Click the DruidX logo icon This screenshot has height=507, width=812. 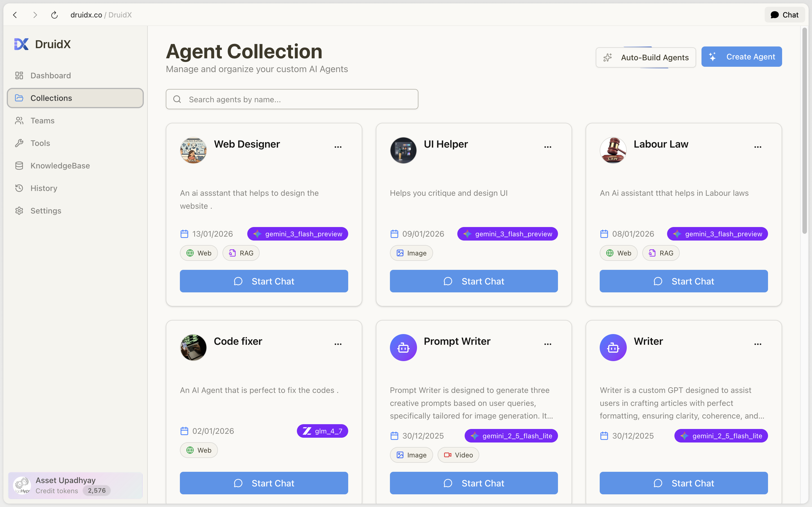coord(21,44)
